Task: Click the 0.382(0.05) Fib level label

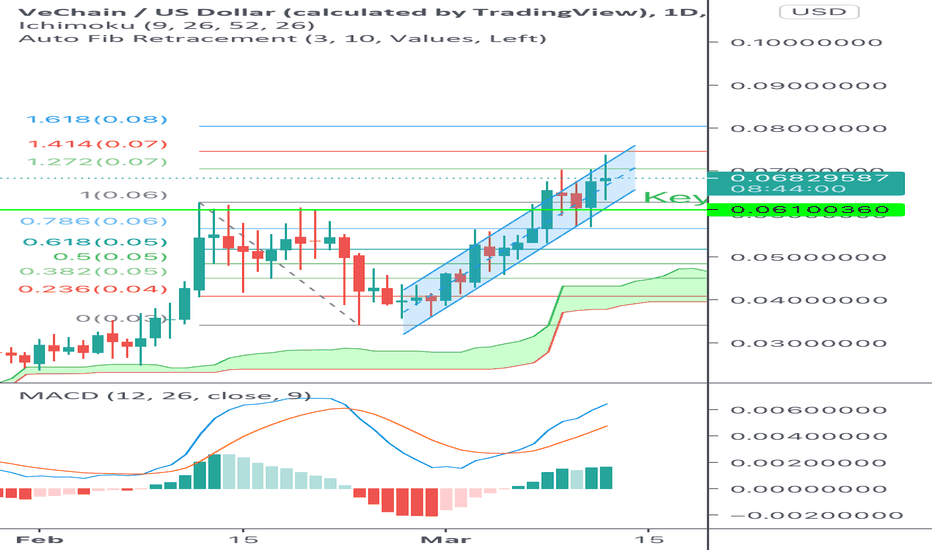Action: tap(94, 271)
